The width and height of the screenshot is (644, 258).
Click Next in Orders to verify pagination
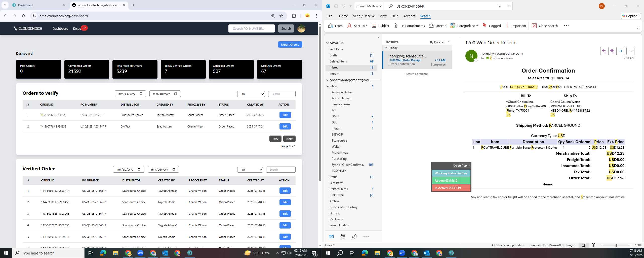point(289,139)
